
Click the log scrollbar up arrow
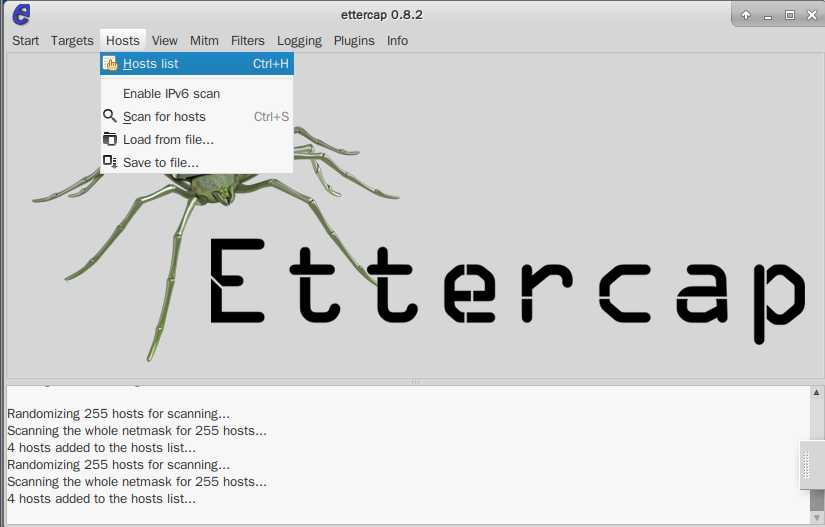[x=816, y=392]
